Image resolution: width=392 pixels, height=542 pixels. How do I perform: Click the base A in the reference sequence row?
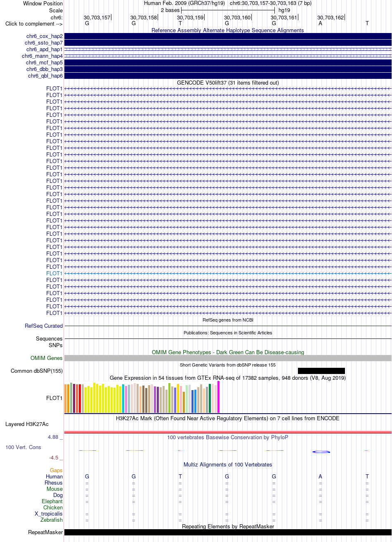tap(320, 24)
